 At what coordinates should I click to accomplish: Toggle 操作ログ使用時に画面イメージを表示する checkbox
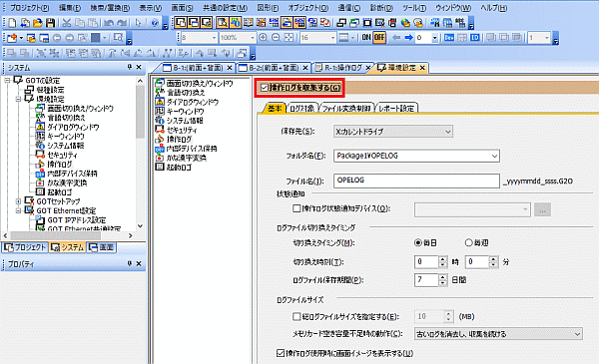pos(281,353)
